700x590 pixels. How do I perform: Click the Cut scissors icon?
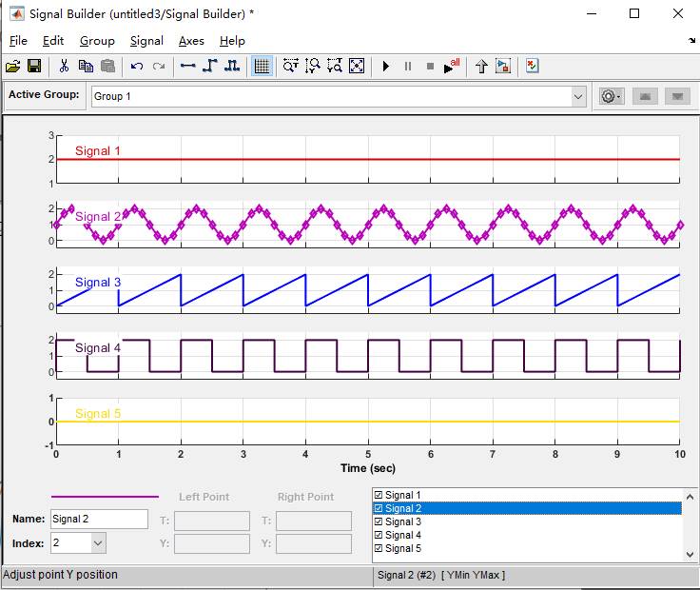[x=64, y=66]
